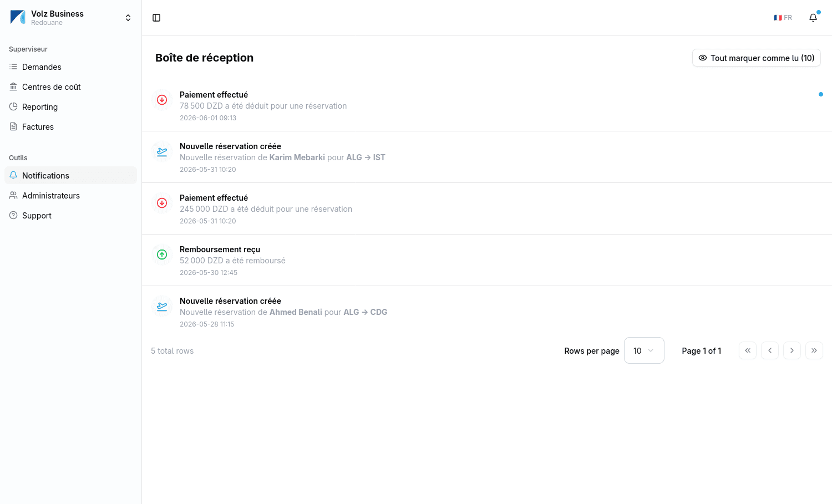The height and width of the screenshot is (504, 832).
Task: Toggle the sidebar panel icon
Action: coord(156,18)
